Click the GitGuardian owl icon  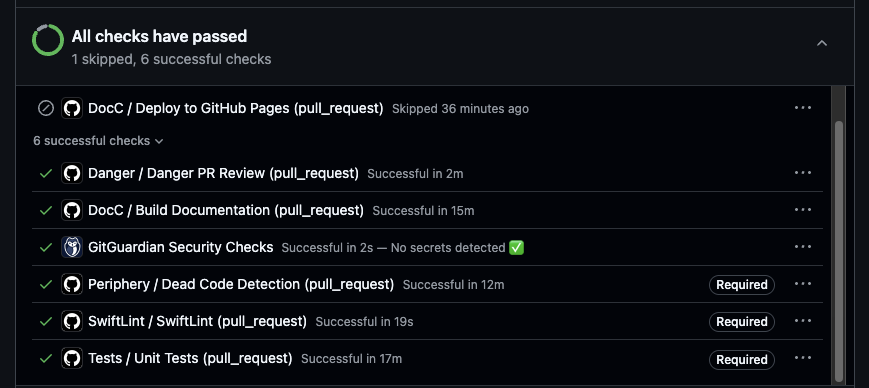pyautogui.click(x=71, y=247)
